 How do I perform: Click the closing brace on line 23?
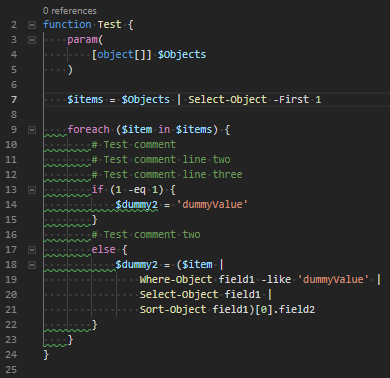coord(70,340)
